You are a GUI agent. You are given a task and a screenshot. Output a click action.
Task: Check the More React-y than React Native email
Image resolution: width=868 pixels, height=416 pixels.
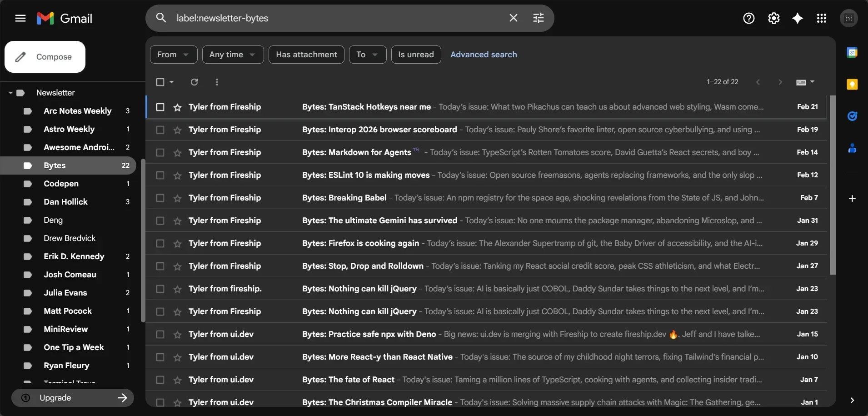coord(160,357)
